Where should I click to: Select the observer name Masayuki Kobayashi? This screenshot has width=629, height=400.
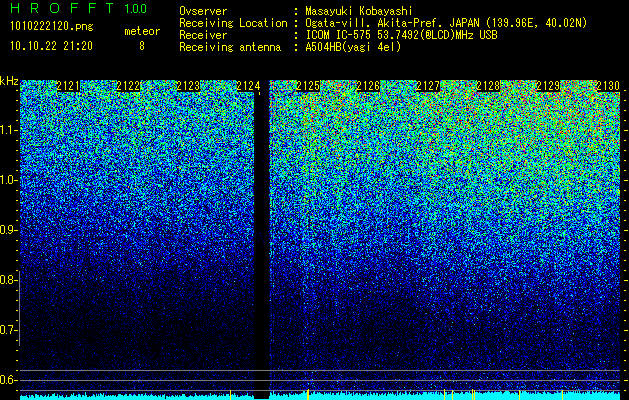359,11
